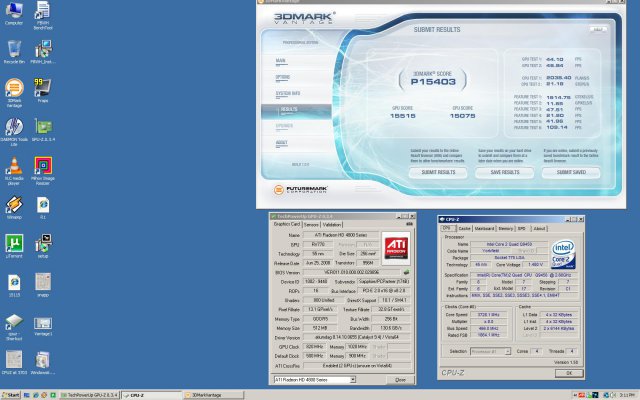Click the P15403 3DMark score value
This screenshot has height=400, width=640.
coord(433,82)
